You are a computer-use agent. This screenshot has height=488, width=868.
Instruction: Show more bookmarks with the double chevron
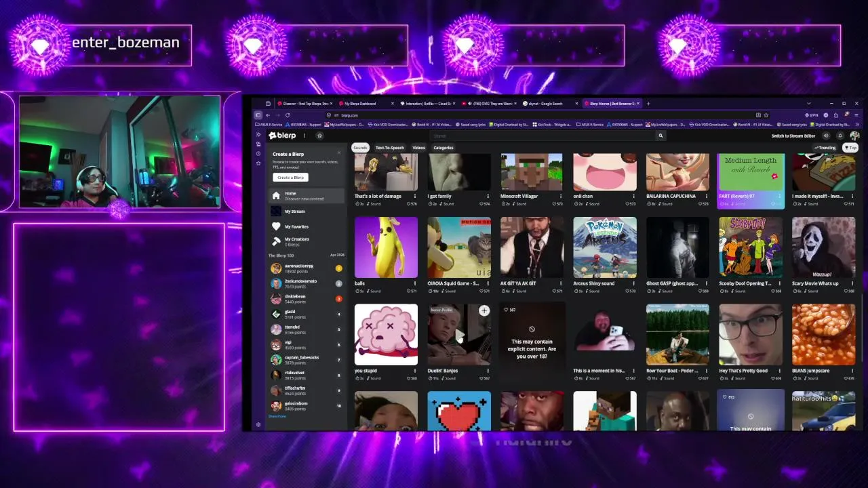click(857, 125)
